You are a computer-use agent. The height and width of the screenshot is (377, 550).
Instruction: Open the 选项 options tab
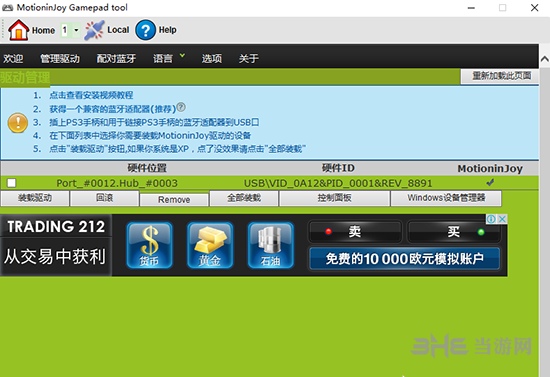click(x=212, y=58)
